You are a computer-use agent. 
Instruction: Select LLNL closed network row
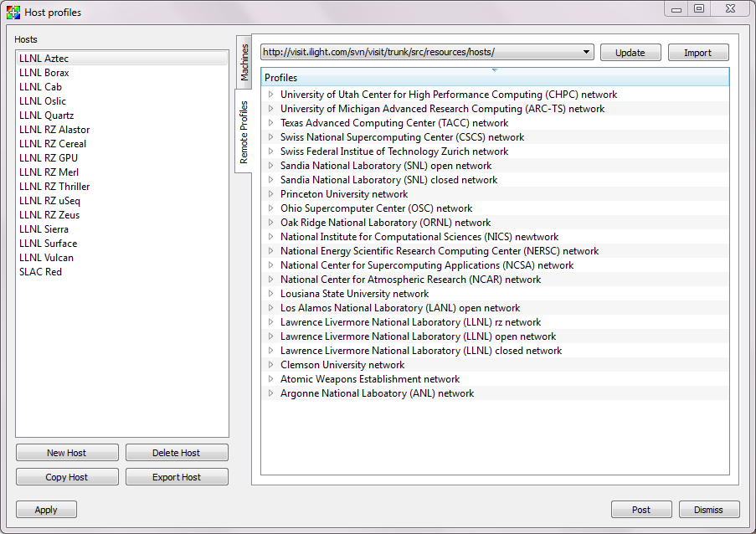pyautogui.click(x=495, y=351)
